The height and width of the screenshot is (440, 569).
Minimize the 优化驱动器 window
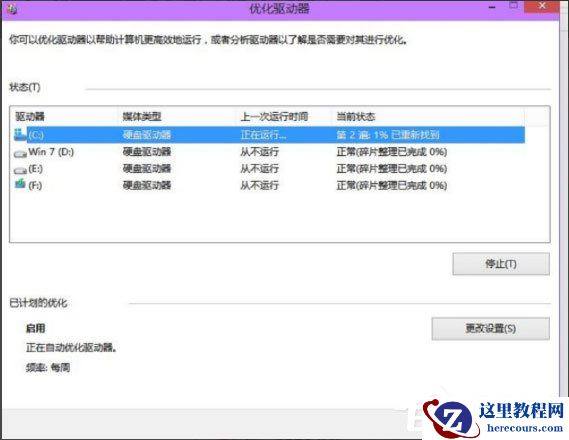click(492, 7)
